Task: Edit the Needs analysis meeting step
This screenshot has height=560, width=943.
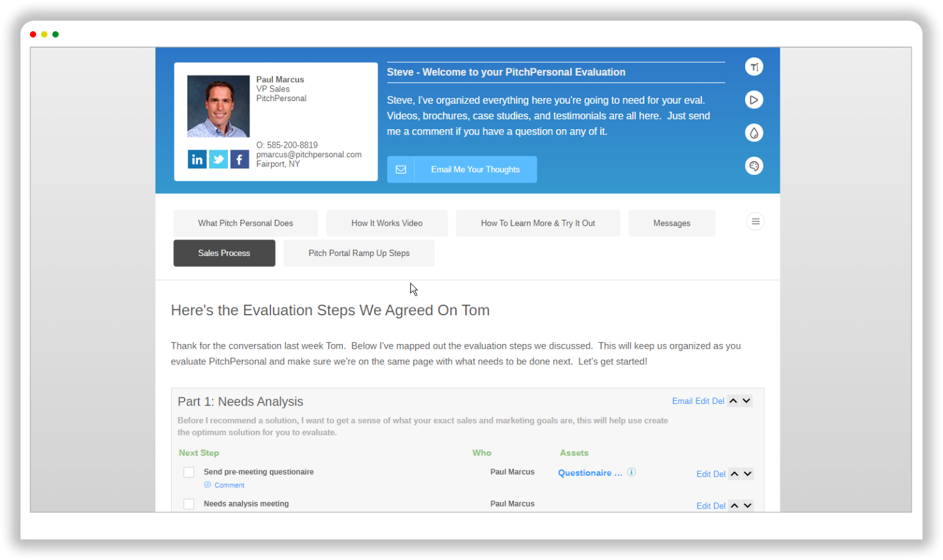Action: [703, 506]
